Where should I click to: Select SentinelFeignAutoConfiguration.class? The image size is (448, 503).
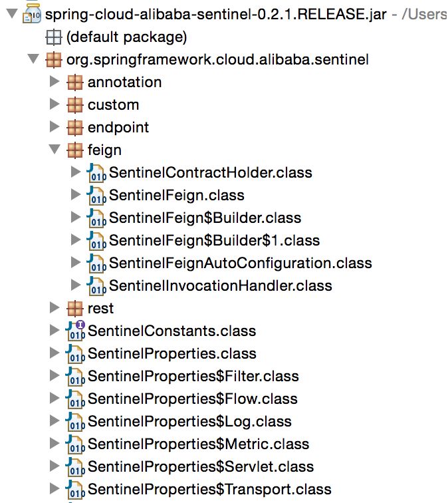pos(240,263)
